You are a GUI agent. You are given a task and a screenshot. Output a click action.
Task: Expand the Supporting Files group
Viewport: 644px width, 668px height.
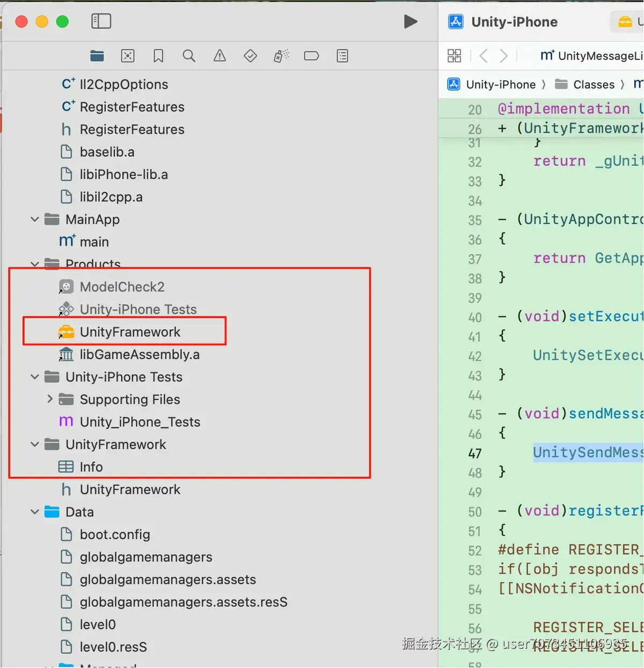coord(49,399)
